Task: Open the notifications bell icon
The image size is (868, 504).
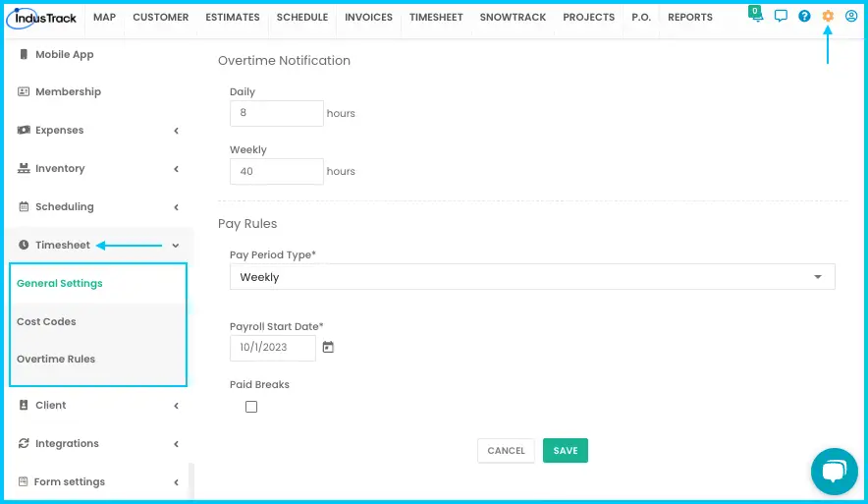Action: [x=756, y=15]
